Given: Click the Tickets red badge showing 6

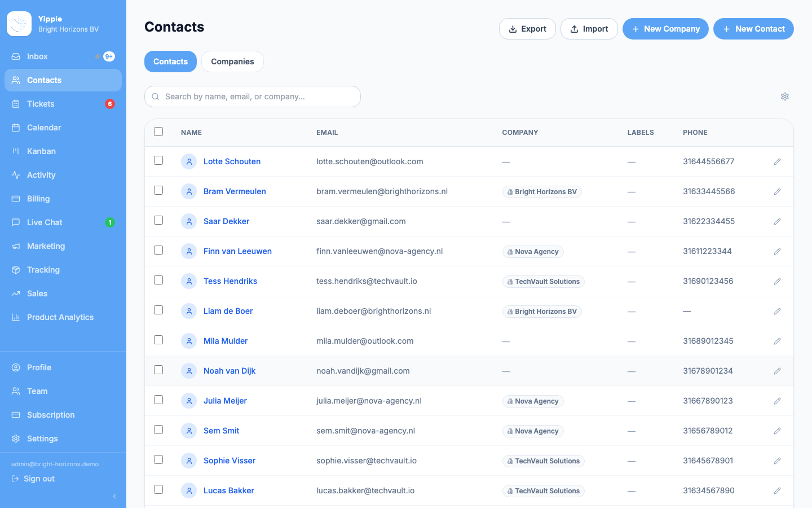Looking at the screenshot, I should 110,104.
